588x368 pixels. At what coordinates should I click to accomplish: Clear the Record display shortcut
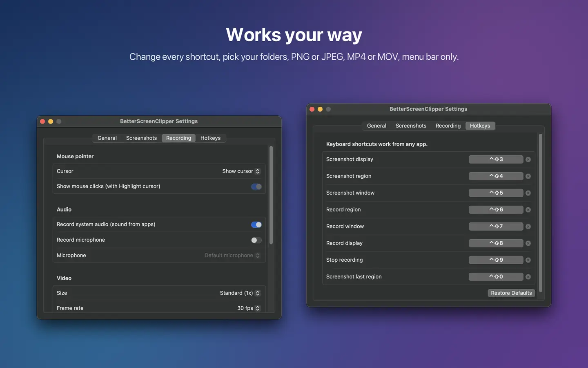(528, 243)
